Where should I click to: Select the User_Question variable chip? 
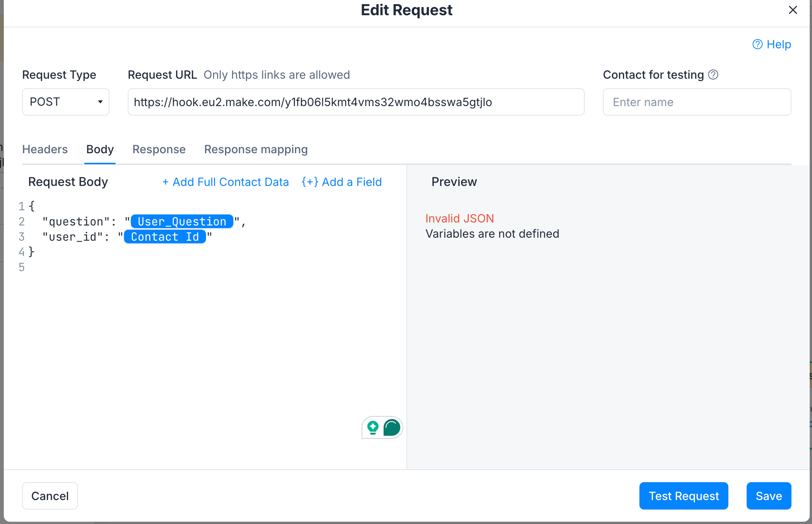click(x=182, y=221)
